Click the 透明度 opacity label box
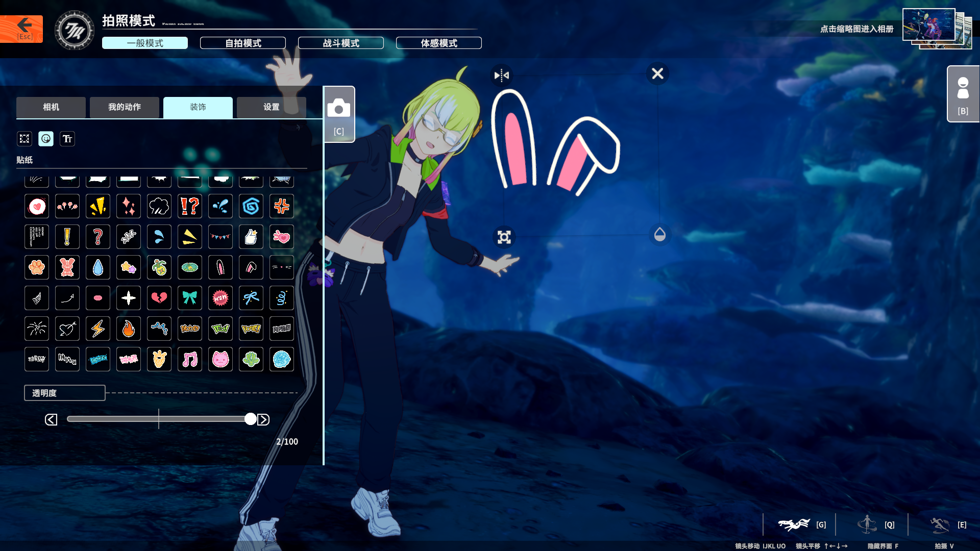The height and width of the screenshot is (551, 980). tap(65, 393)
